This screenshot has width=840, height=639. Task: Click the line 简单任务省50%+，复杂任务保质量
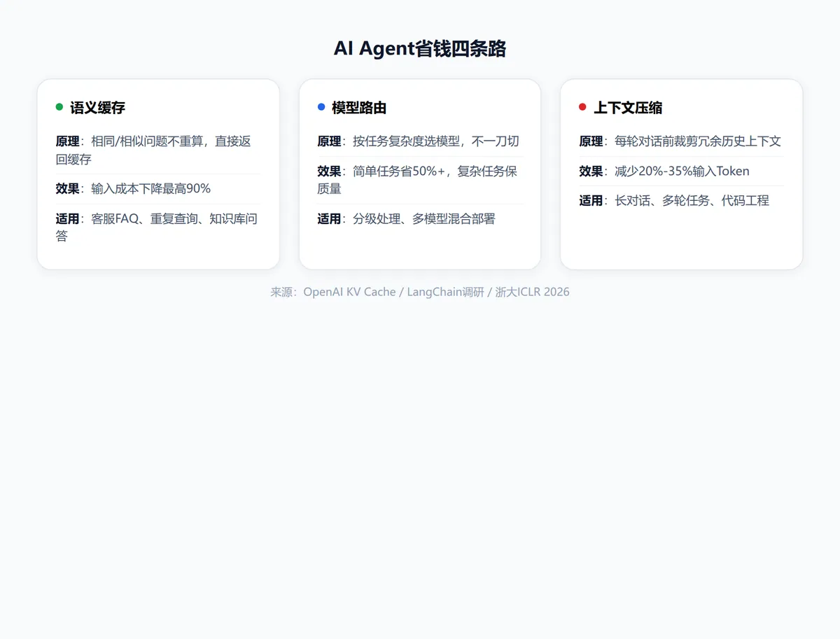[420, 180]
